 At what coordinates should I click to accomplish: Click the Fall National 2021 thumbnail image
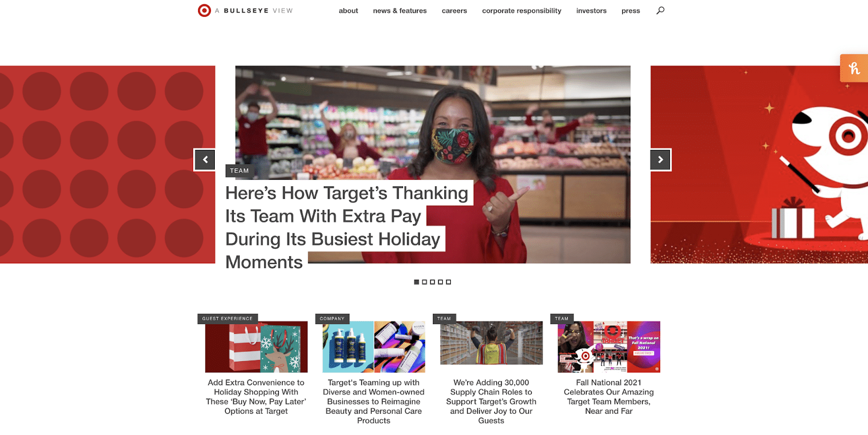click(609, 346)
